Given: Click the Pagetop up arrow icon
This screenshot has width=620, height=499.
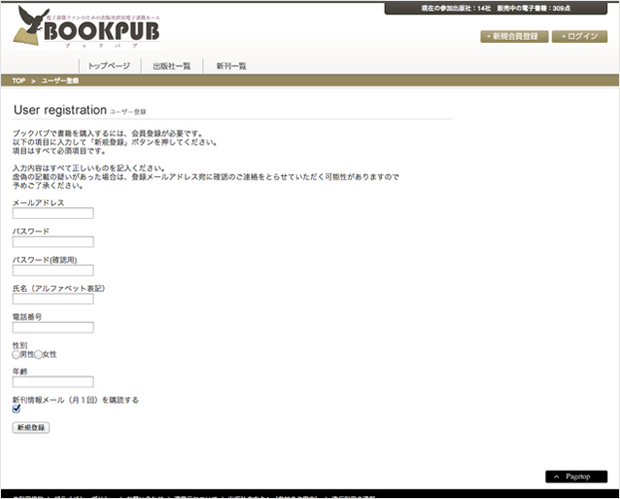Looking at the screenshot, I should [557, 477].
